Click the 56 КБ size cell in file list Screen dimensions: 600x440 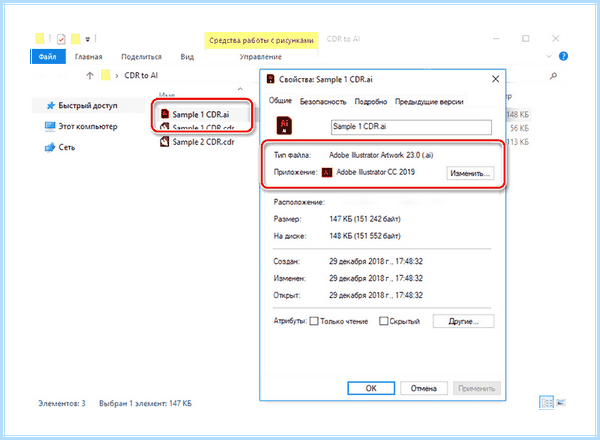[519, 128]
